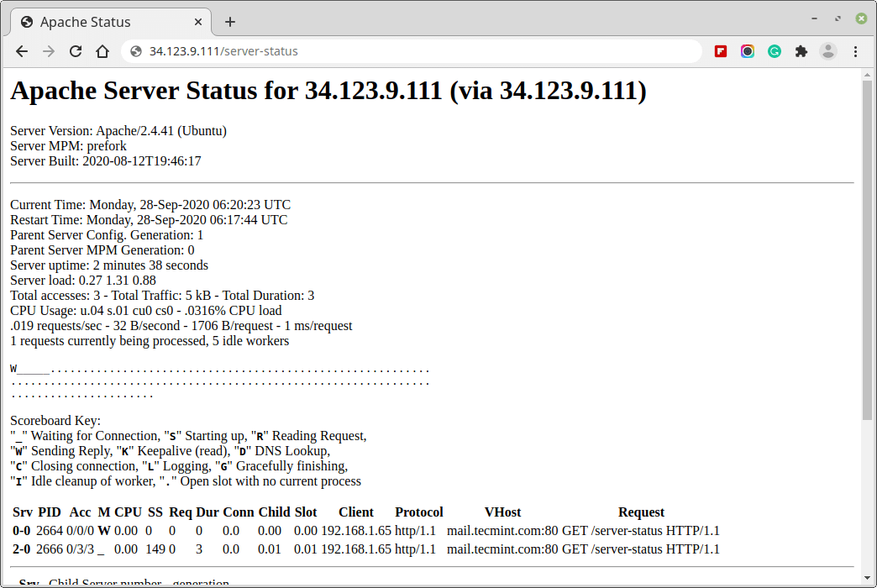Open a new browser tab
The height and width of the screenshot is (588, 877).
click(x=230, y=22)
